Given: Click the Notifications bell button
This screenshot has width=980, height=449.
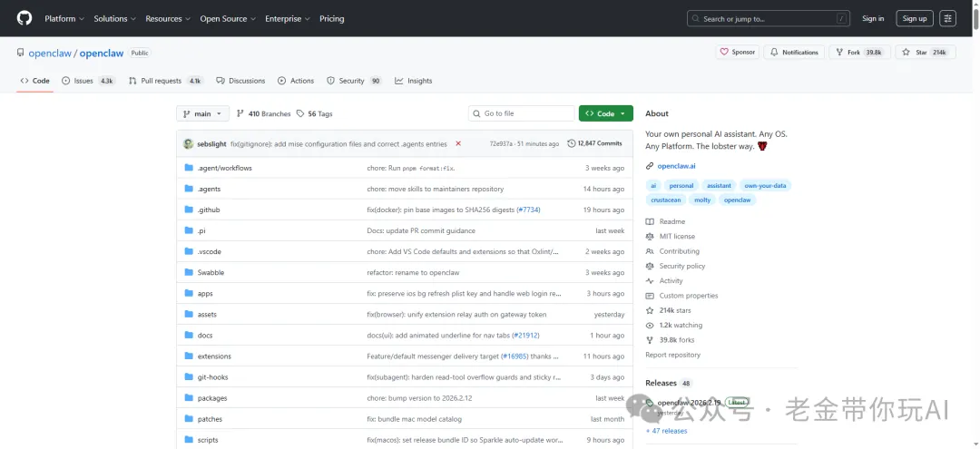Looking at the screenshot, I should [x=794, y=53].
